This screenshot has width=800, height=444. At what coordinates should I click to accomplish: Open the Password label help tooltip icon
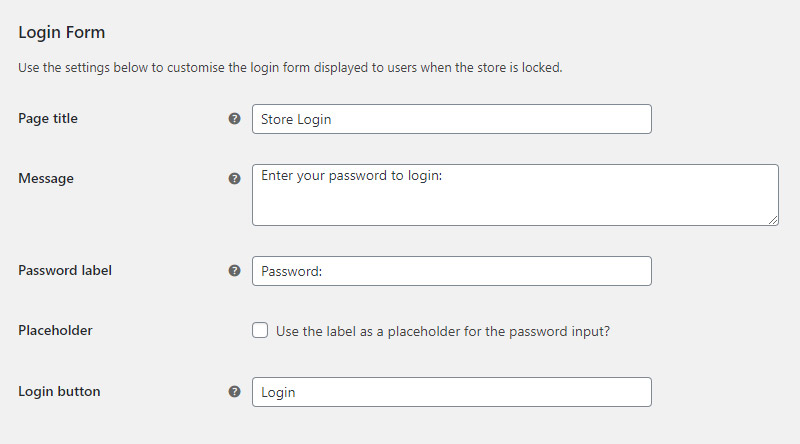pyautogui.click(x=234, y=270)
